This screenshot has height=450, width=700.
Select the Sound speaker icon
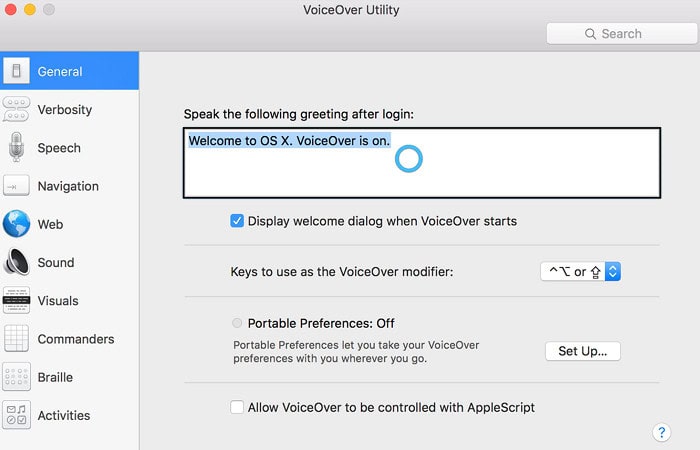pyautogui.click(x=16, y=262)
